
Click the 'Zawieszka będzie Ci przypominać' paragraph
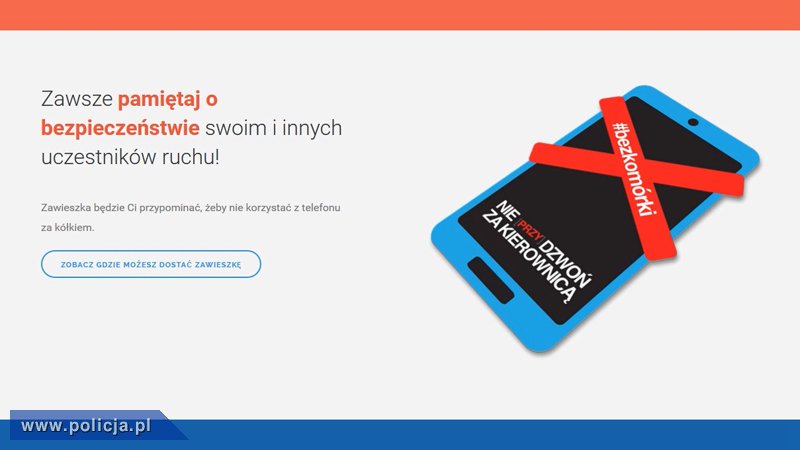[x=190, y=208]
